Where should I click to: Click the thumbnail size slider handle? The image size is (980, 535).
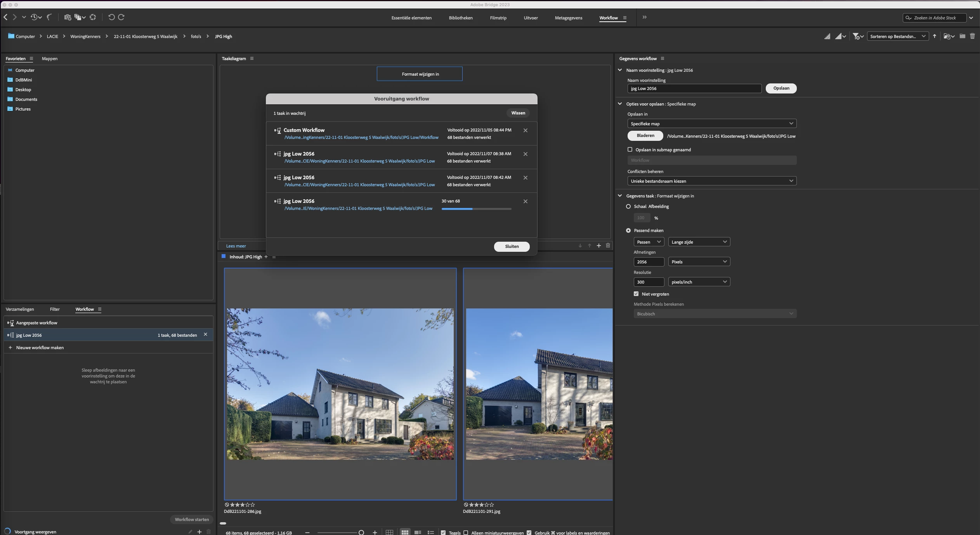361,532
